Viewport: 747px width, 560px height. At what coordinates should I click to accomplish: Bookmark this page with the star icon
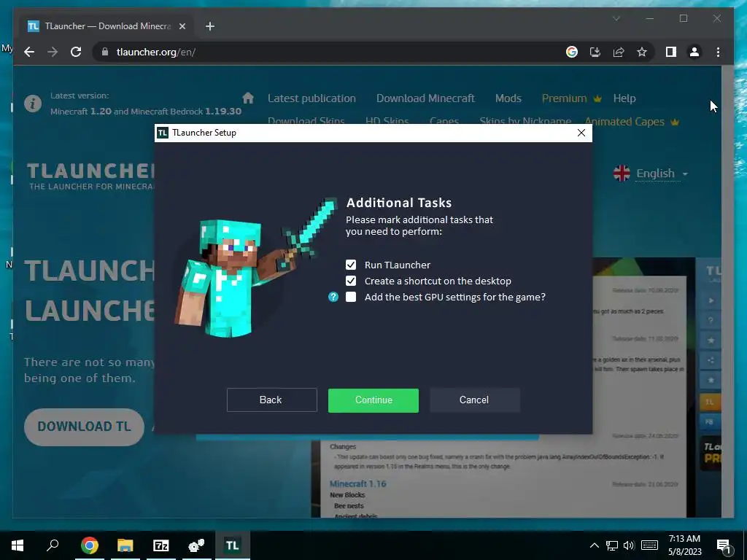tap(642, 52)
